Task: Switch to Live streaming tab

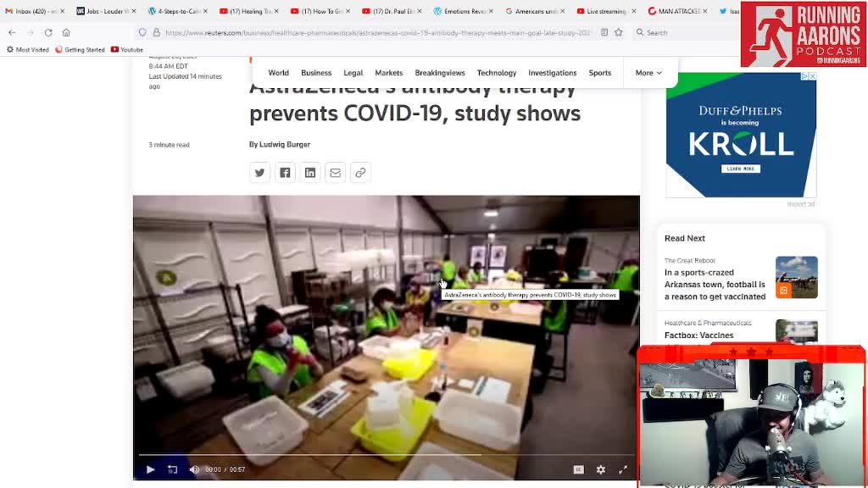Action: pyautogui.click(x=605, y=11)
